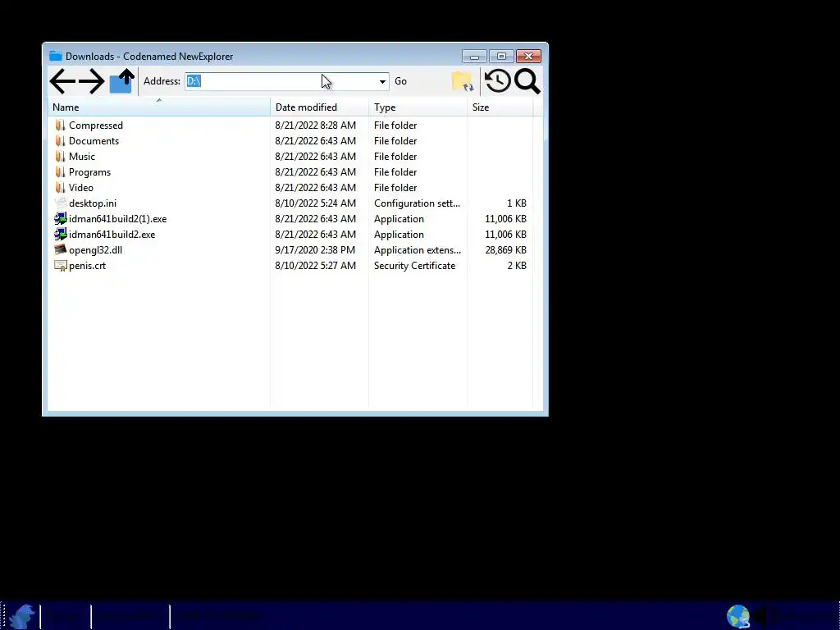840x630 pixels.
Task: Click the Application extens... type cell
Action: click(x=418, y=250)
